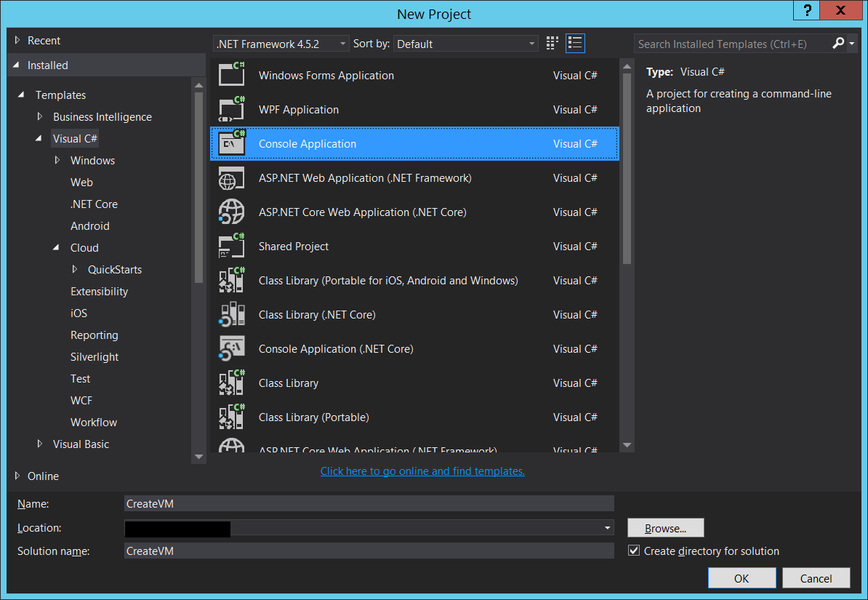Select the iOS category
Viewport: 868px width, 600px height.
point(79,313)
